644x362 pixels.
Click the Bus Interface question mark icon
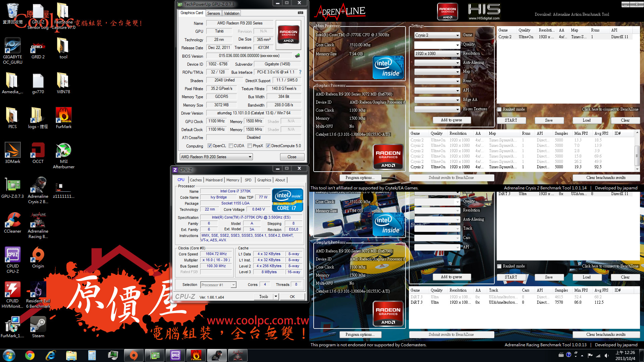click(300, 72)
